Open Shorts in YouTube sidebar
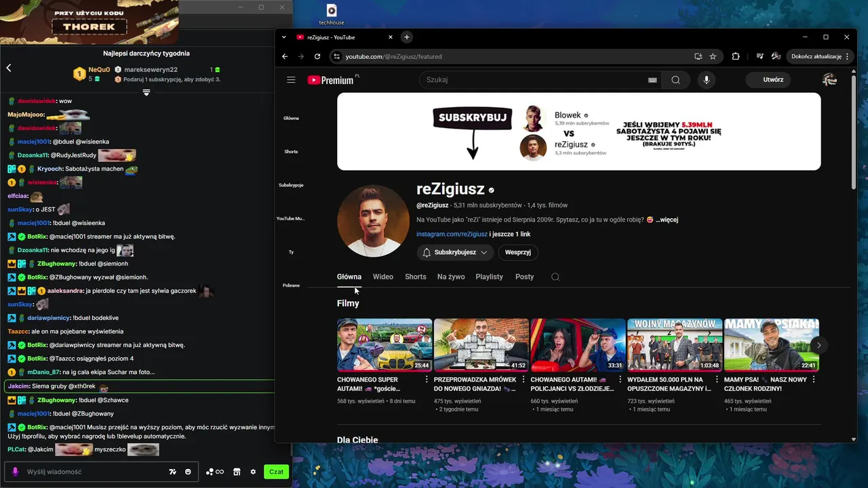 click(291, 151)
